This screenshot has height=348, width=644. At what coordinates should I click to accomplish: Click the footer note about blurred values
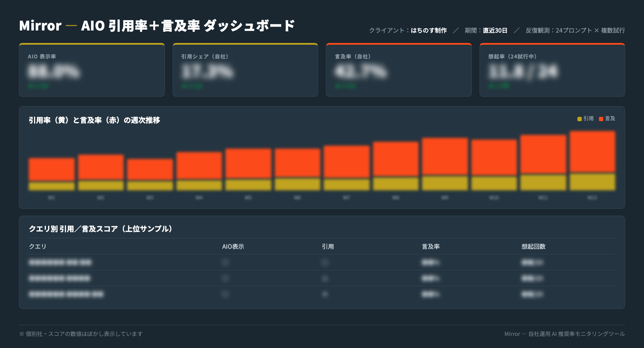click(81, 334)
